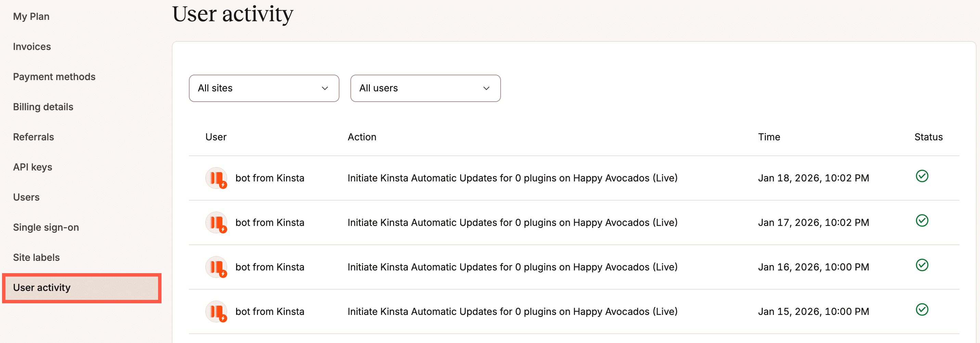Click the success checkmark for Jan 15 entry

point(921,310)
